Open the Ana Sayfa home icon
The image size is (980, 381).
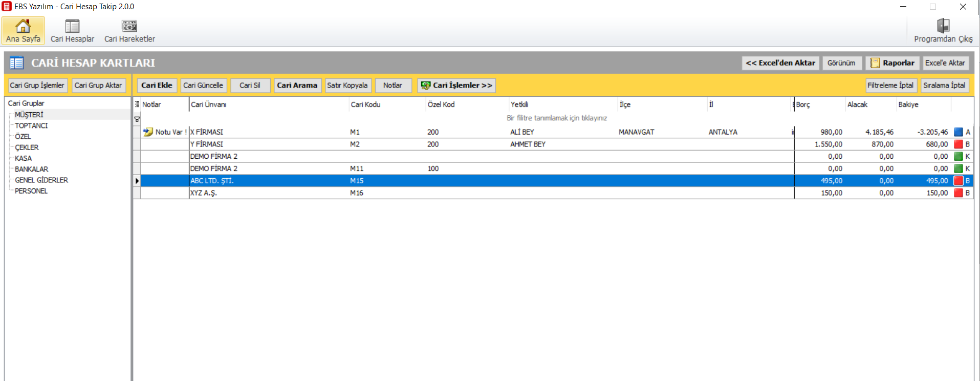(23, 27)
